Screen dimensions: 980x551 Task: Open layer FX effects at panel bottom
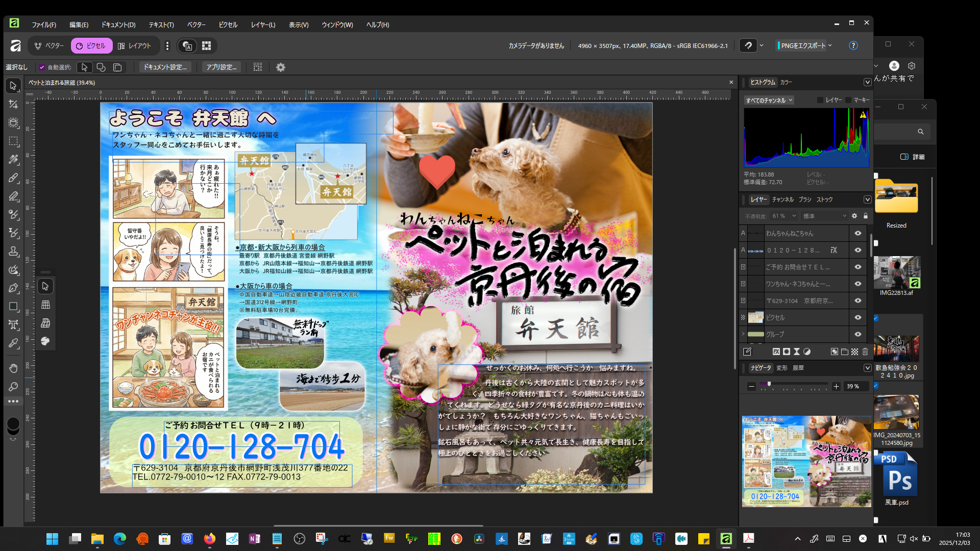pos(776,352)
